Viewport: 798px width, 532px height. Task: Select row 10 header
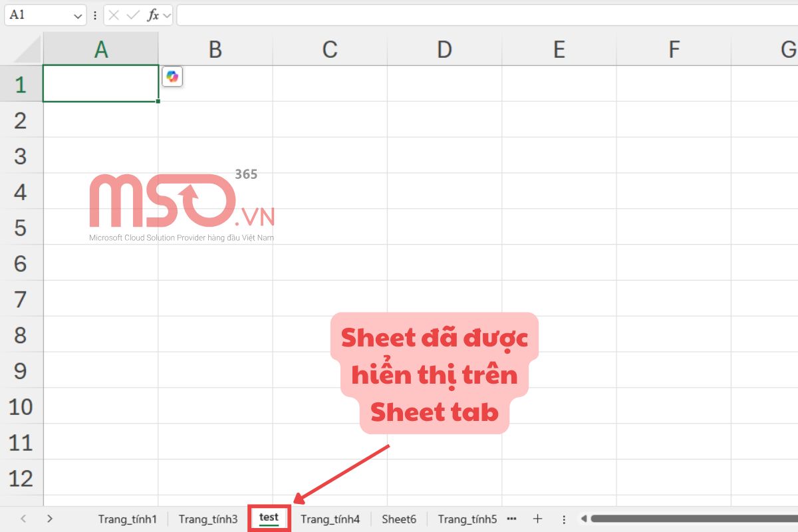tap(21, 406)
